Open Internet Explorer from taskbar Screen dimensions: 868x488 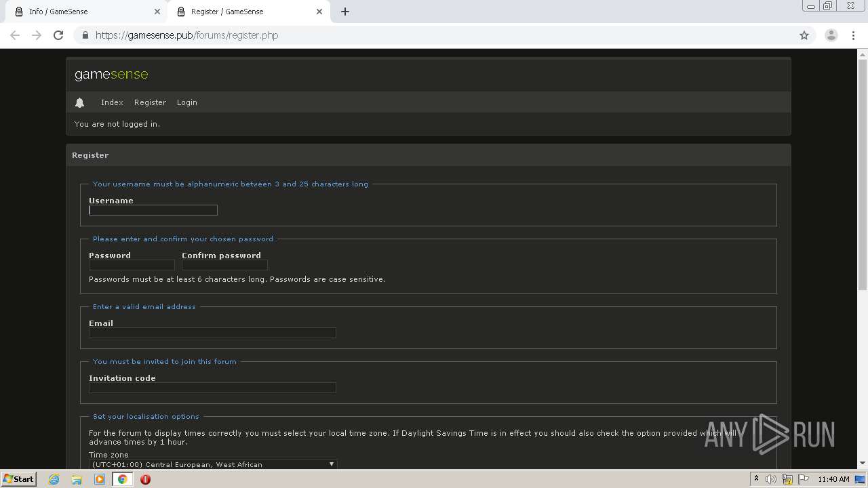pos(54,479)
